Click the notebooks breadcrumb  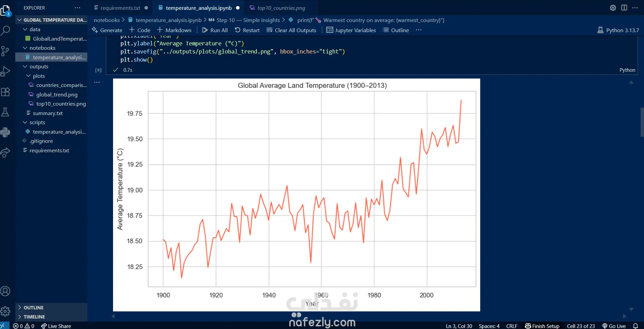coord(107,20)
